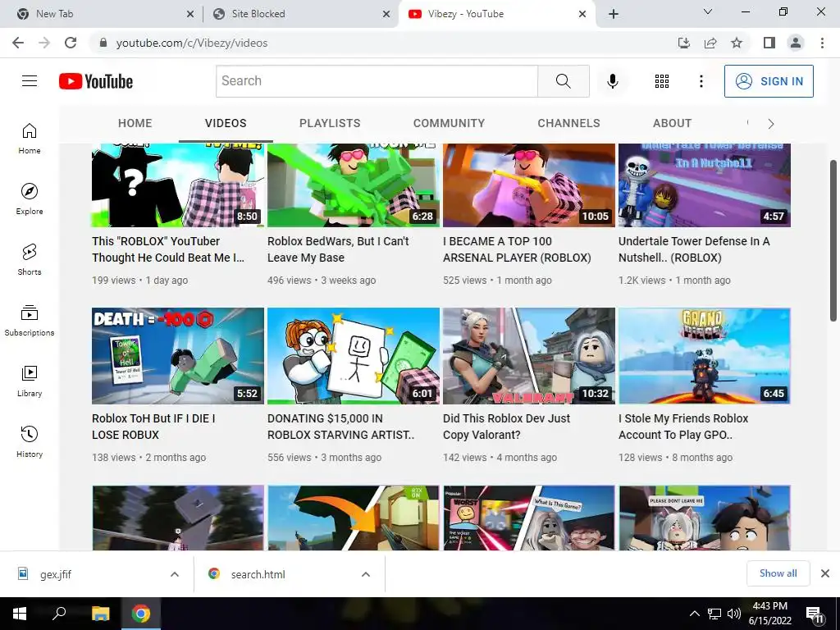The width and height of the screenshot is (840, 630).
Task: Open the YouTube apps grid
Action: [662, 81]
